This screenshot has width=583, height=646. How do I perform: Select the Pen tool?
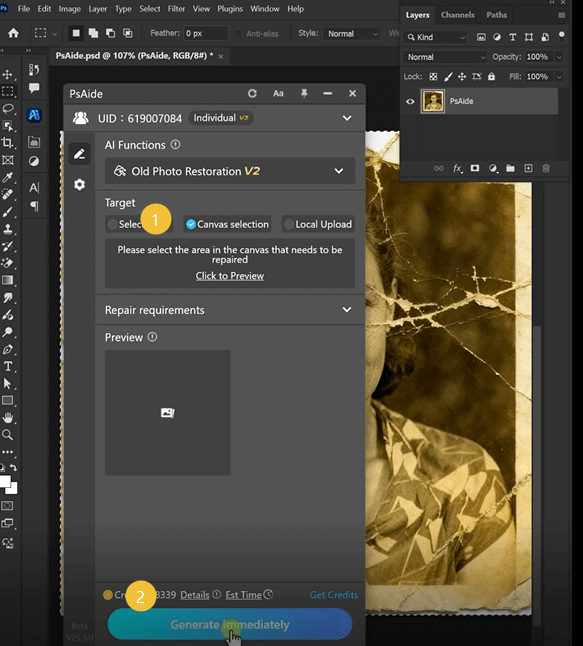(x=7, y=349)
